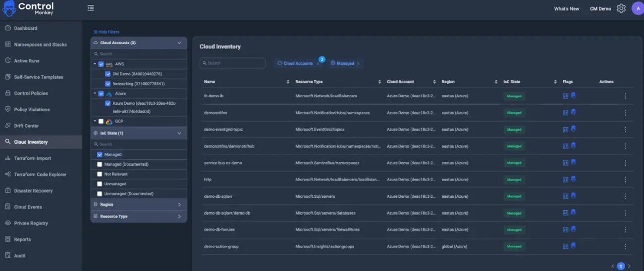Check the Not Relevant checkbox

pyautogui.click(x=100, y=174)
